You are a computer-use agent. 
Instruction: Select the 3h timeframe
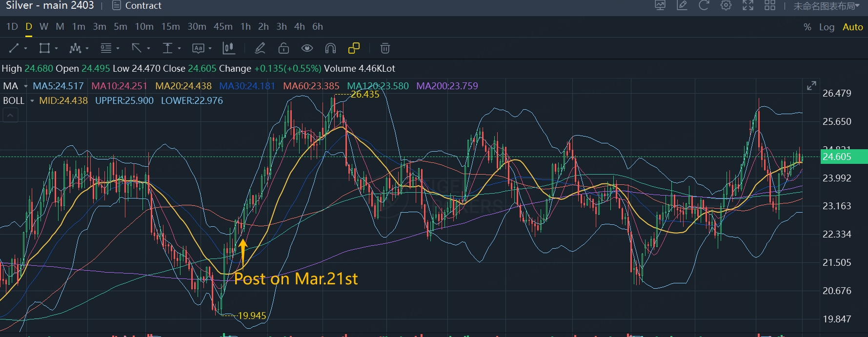pos(282,27)
